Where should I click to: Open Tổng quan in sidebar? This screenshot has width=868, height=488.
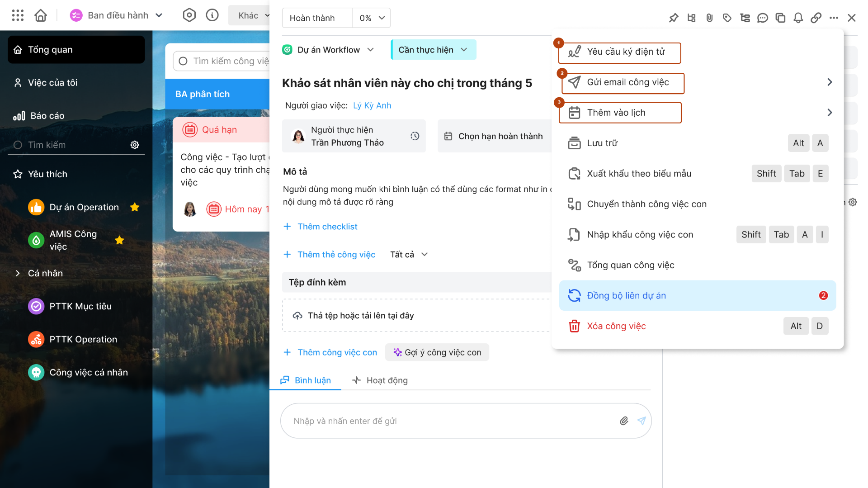pyautogui.click(x=76, y=50)
